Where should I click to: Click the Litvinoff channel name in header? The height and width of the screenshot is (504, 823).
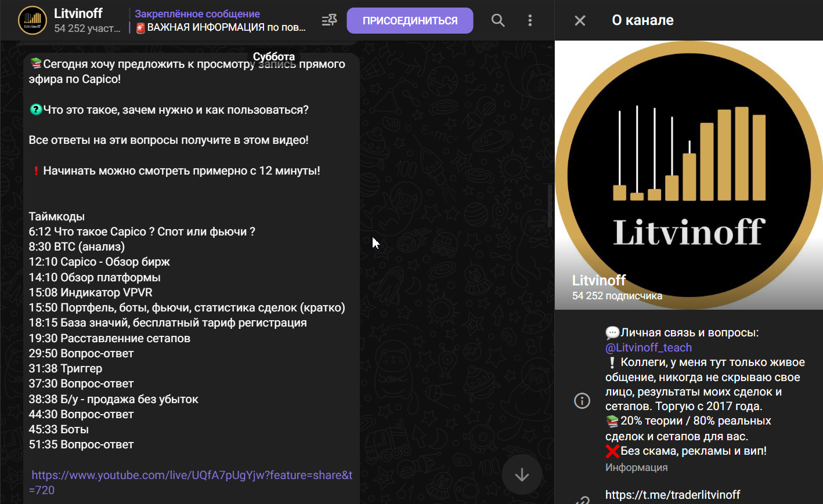78,13
